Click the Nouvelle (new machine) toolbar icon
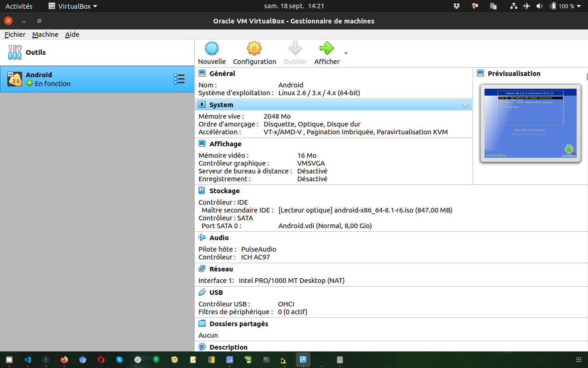Viewport: 588px width, 368px height. 212,48
